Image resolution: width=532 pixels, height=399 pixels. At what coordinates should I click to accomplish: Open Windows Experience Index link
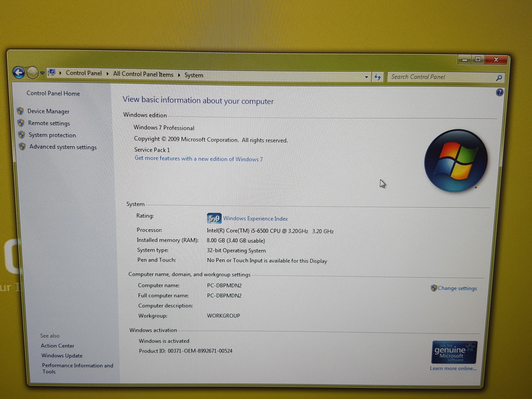click(x=256, y=219)
